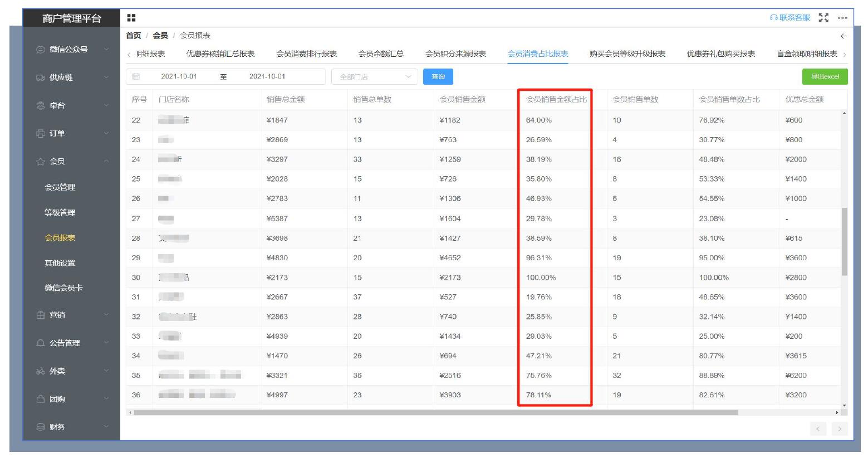Click the grid menu icon at top bar
868x457 pixels.
coord(131,18)
